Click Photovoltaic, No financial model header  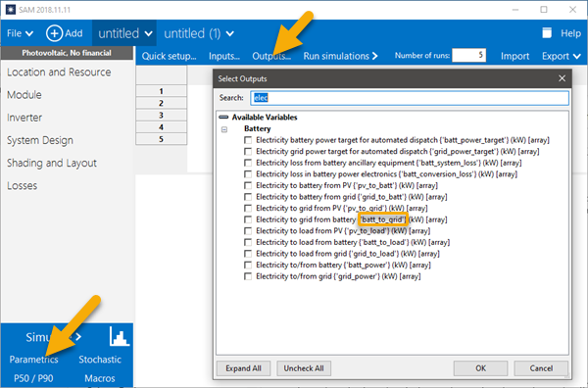tap(67, 53)
